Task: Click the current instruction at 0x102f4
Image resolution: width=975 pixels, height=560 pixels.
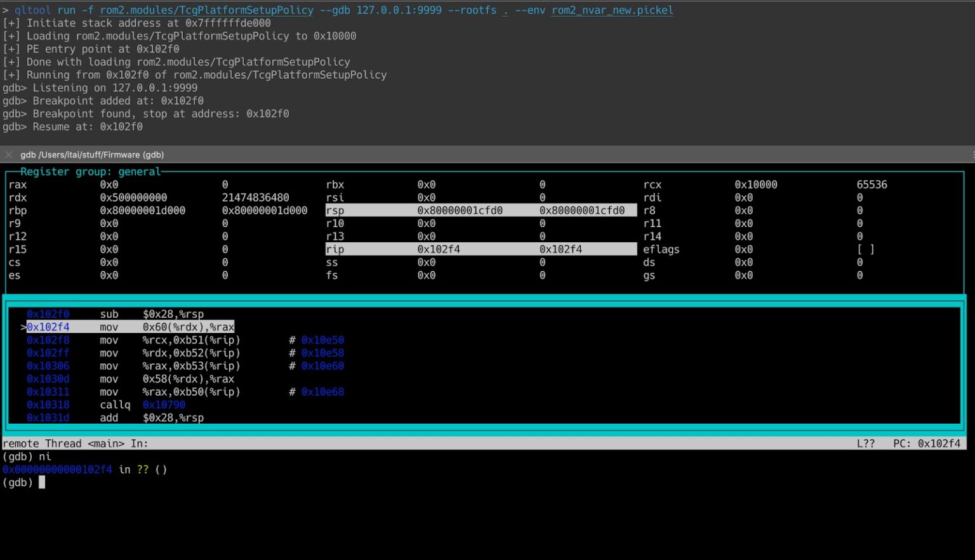Action: pyautogui.click(x=130, y=327)
